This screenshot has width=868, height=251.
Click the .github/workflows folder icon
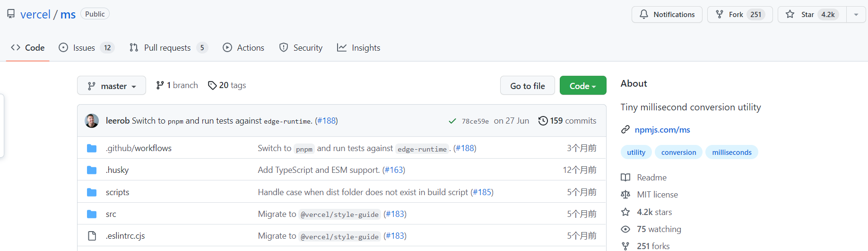click(x=92, y=148)
